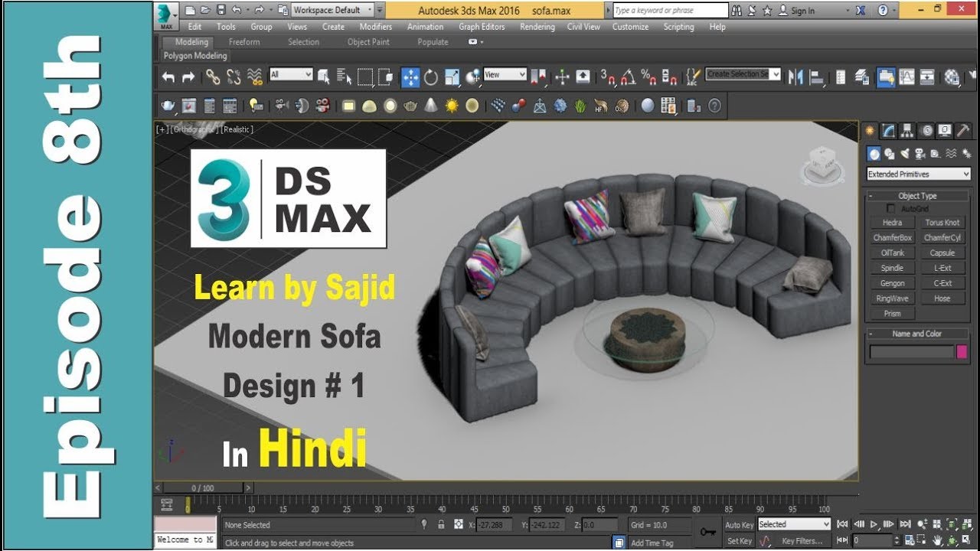Screen dimensions: 980x551
Task: Open the All selection filter dropdown
Action: tap(291, 74)
